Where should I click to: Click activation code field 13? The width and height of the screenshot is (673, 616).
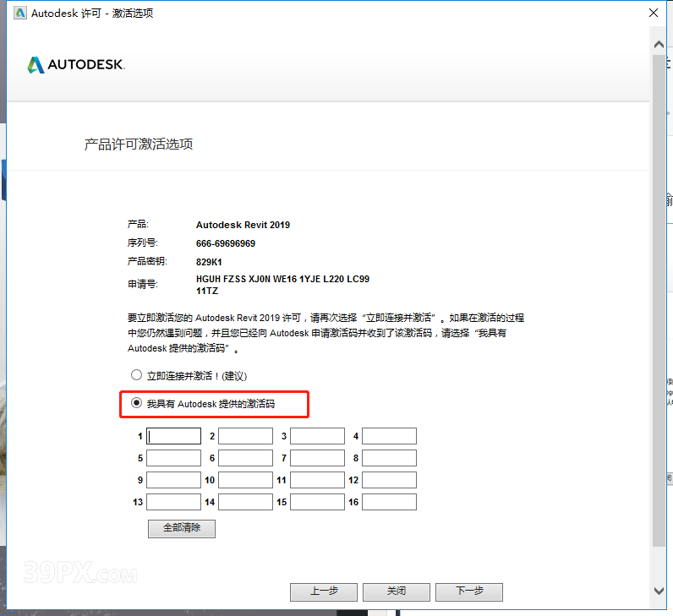tap(174, 502)
